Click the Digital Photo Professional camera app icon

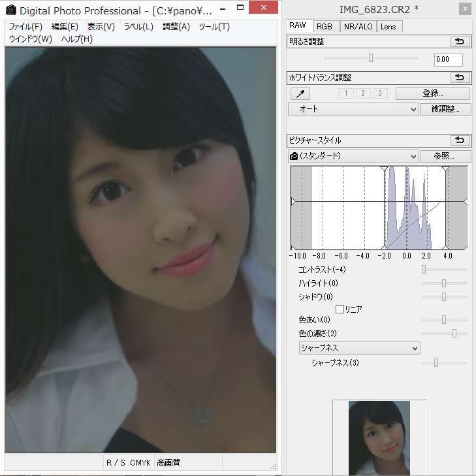pos(11,10)
